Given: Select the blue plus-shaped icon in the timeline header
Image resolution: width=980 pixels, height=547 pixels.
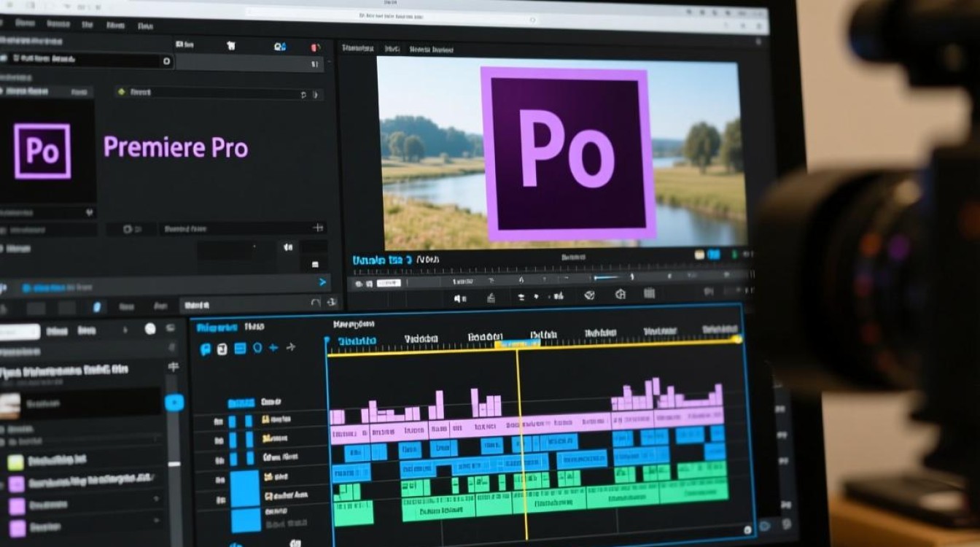Looking at the screenshot, I should click(273, 348).
